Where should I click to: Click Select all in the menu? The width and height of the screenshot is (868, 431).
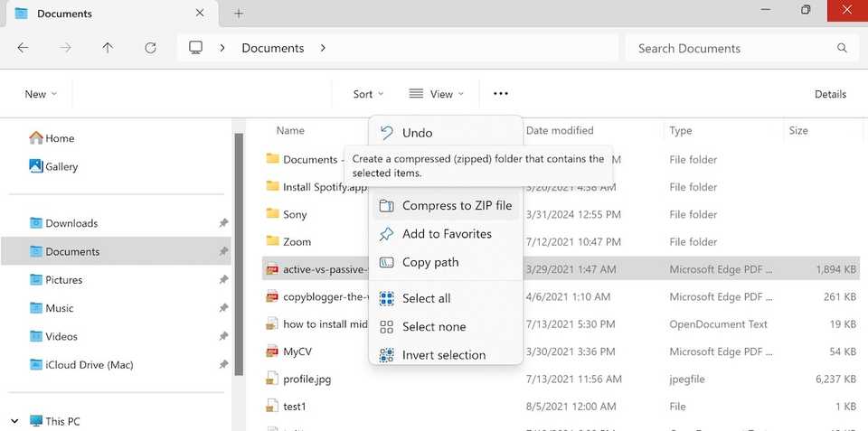pyautogui.click(x=426, y=299)
